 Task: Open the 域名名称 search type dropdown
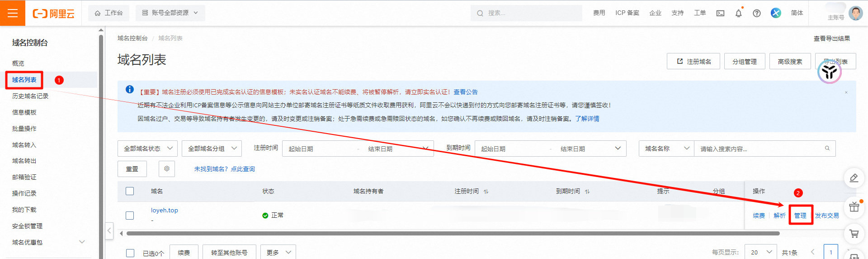point(666,149)
